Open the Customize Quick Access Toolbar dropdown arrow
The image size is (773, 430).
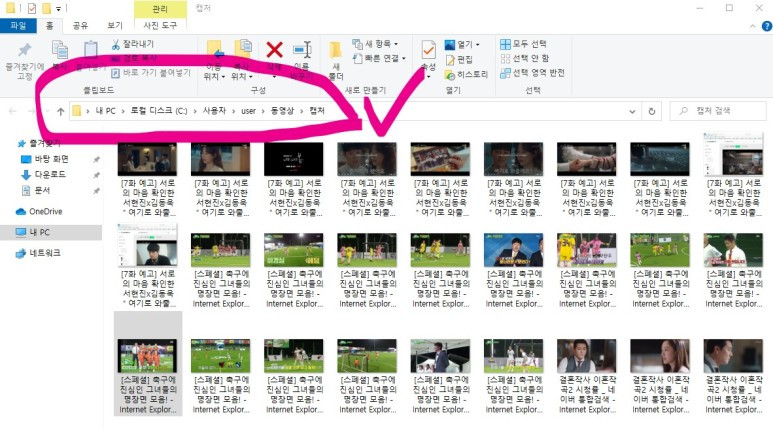tap(59, 8)
